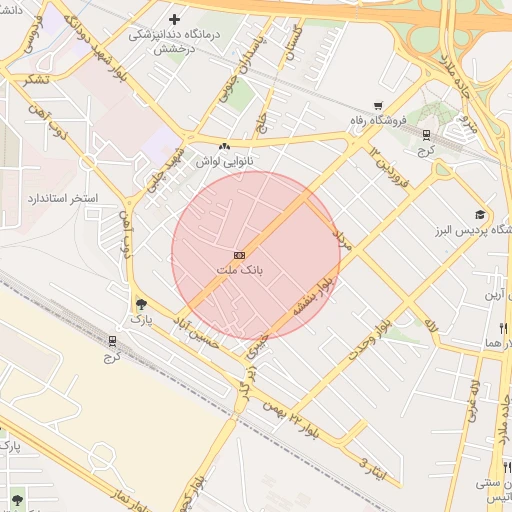Click the استخر استاندارد pool label
This screenshot has height=512, width=512.
[x=63, y=198]
